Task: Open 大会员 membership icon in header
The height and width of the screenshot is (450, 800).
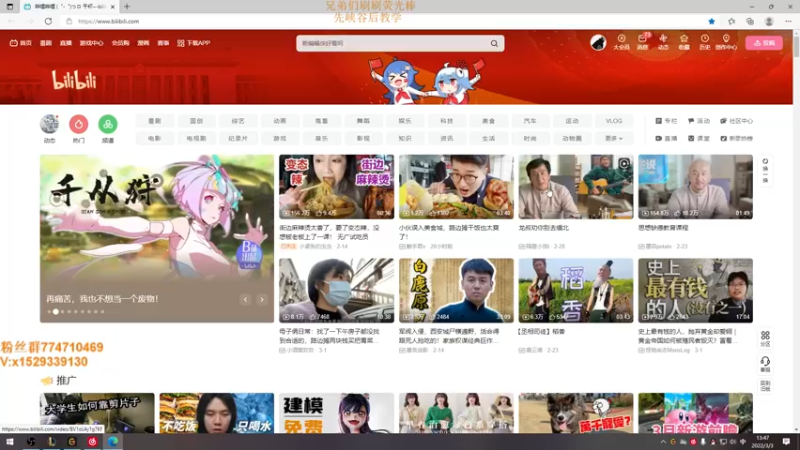Action: point(621,42)
